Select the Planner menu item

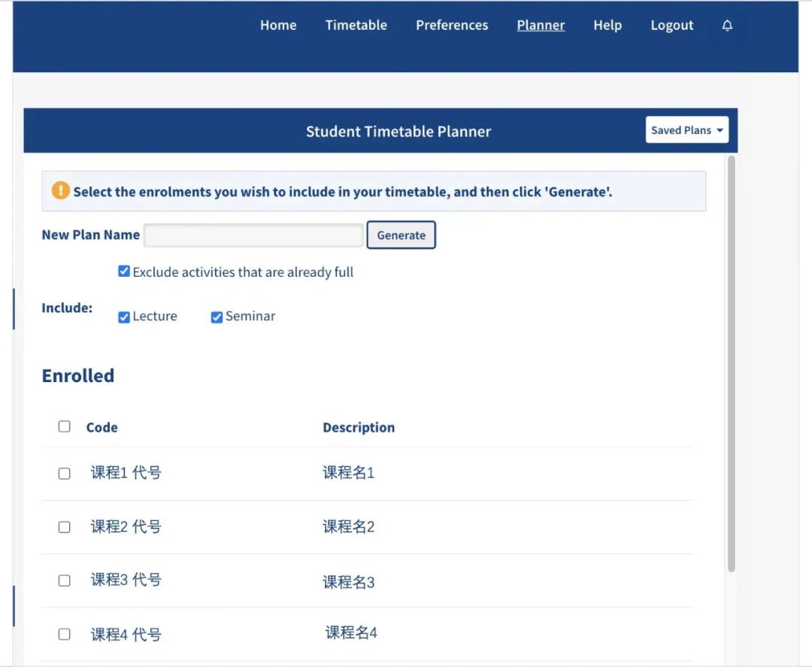click(541, 25)
